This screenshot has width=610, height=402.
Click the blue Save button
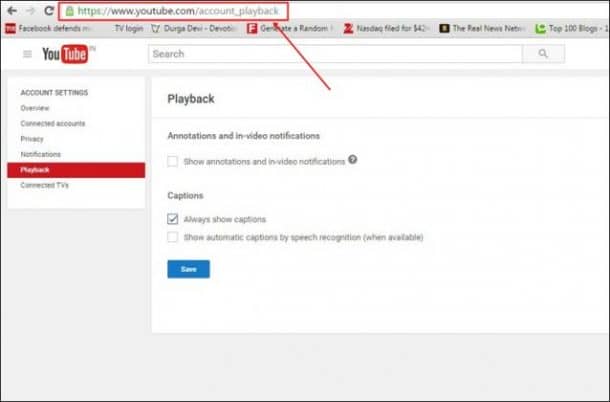[x=188, y=269]
